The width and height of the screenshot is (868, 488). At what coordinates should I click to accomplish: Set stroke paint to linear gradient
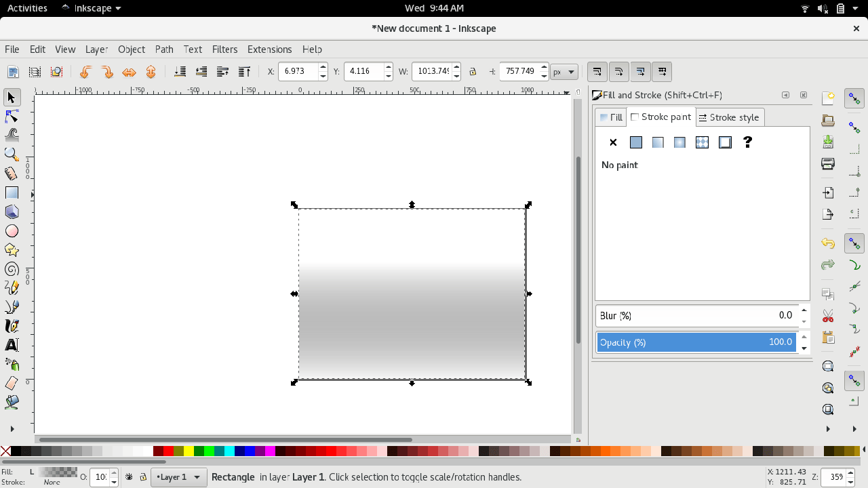click(x=658, y=142)
